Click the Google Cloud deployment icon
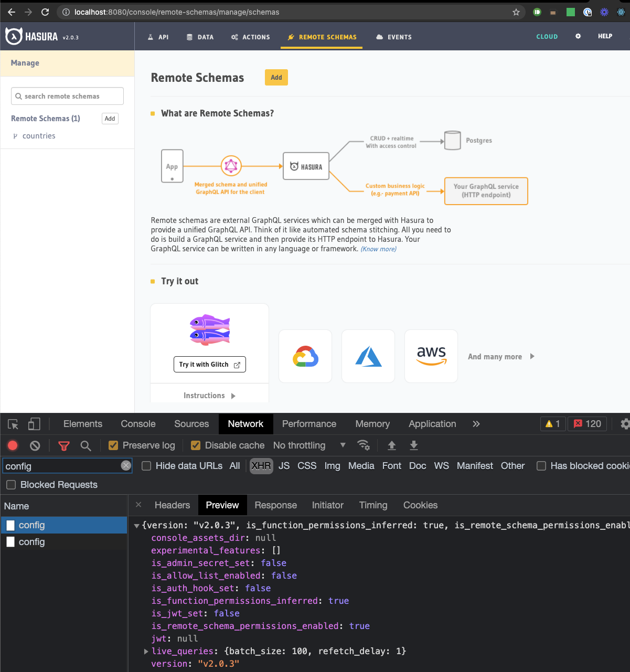 [305, 356]
